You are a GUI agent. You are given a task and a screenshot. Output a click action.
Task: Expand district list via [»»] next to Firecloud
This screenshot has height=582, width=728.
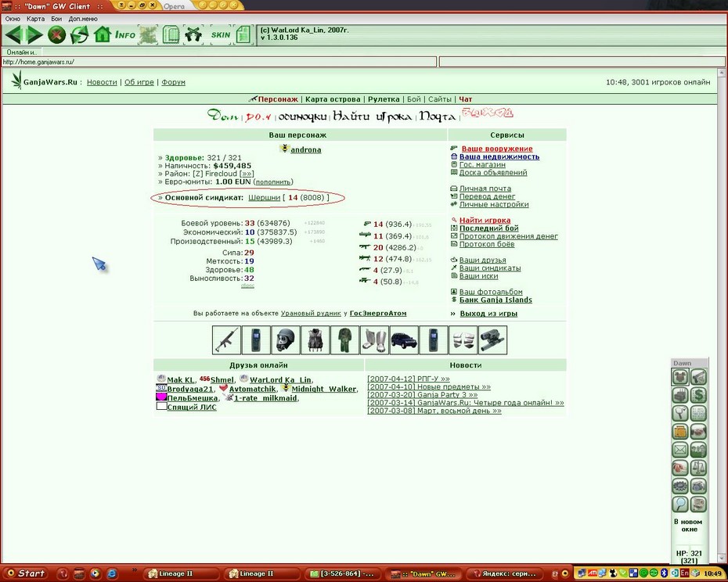(x=247, y=174)
